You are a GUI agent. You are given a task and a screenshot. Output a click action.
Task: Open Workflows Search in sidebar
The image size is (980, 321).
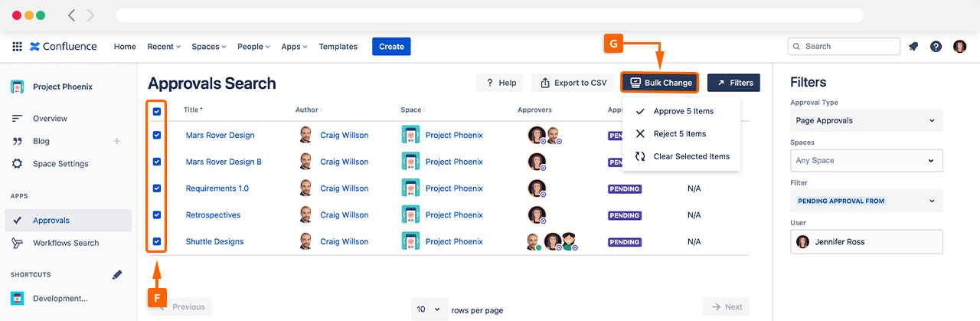pyautogui.click(x=66, y=243)
